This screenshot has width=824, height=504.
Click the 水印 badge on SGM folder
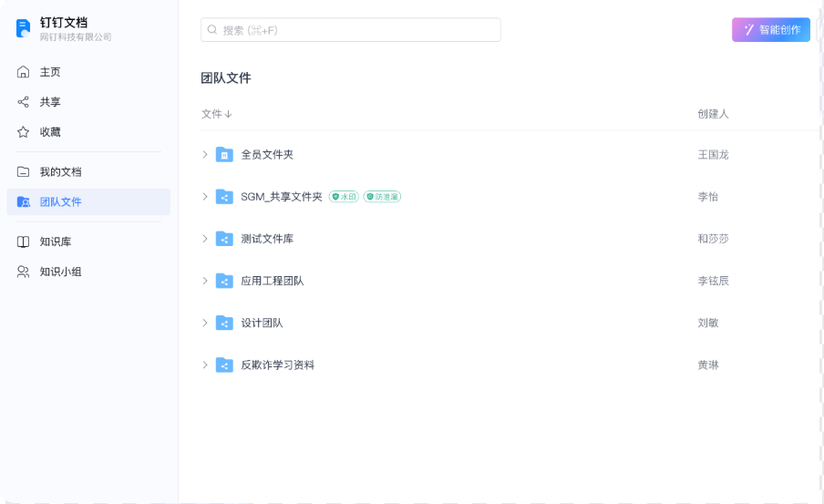[x=344, y=197]
